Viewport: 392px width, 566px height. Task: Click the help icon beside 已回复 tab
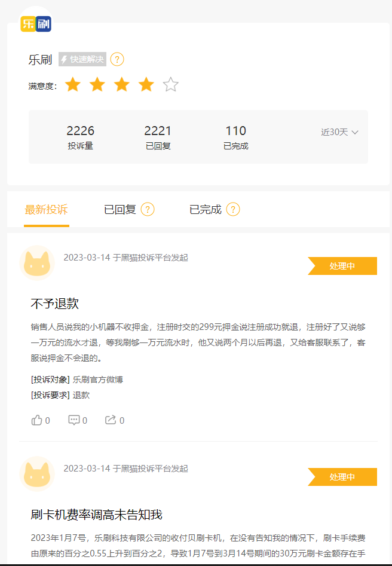point(147,209)
